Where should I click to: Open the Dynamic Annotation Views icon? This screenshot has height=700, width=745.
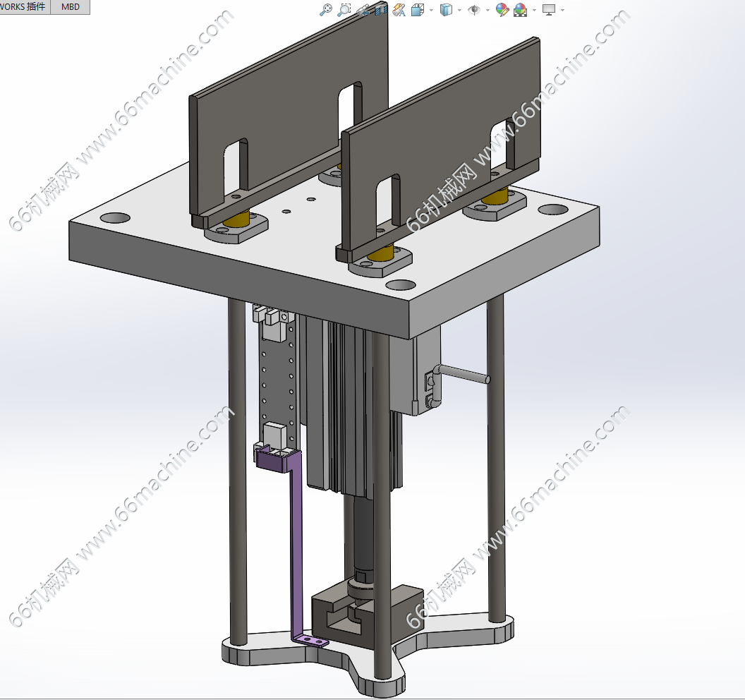(399, 9)
